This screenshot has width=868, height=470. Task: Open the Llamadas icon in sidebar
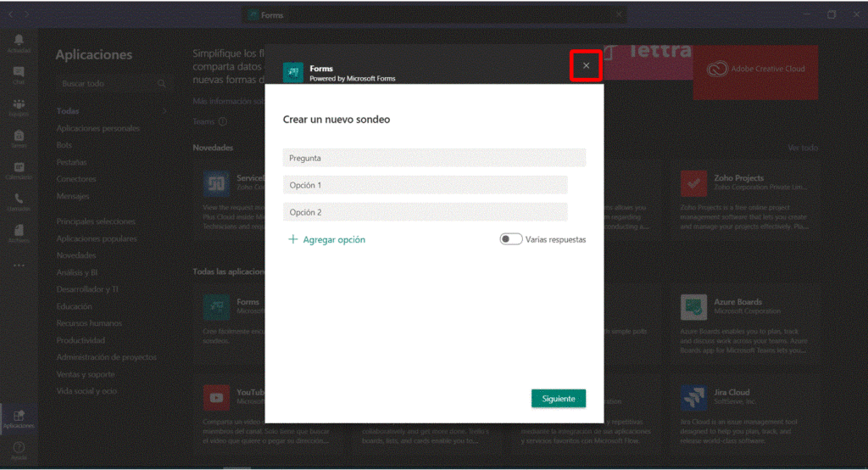coord(19,201)
